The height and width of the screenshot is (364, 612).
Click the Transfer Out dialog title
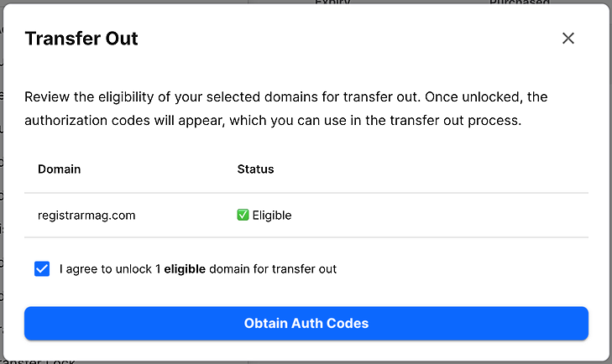coord(81,39)
